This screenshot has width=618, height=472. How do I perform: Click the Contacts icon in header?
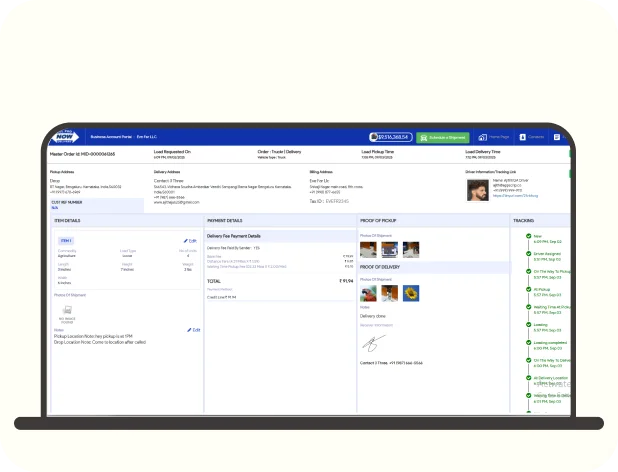(523, 137)
